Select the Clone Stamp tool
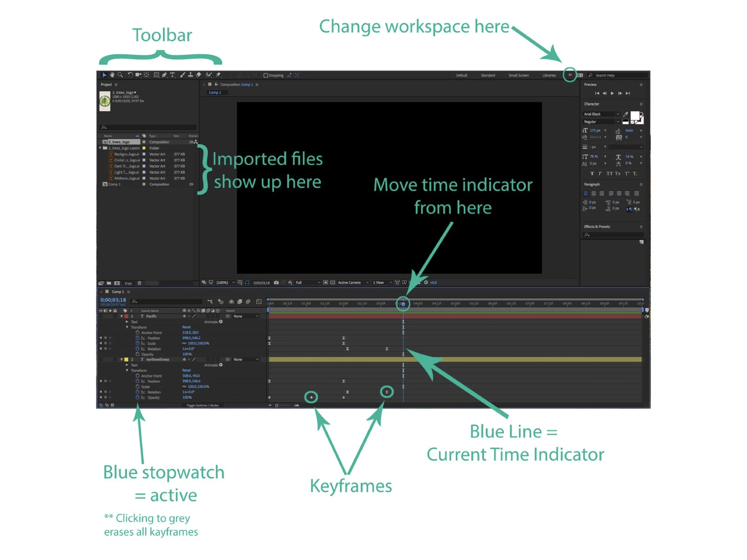 (x=190, y=75)
